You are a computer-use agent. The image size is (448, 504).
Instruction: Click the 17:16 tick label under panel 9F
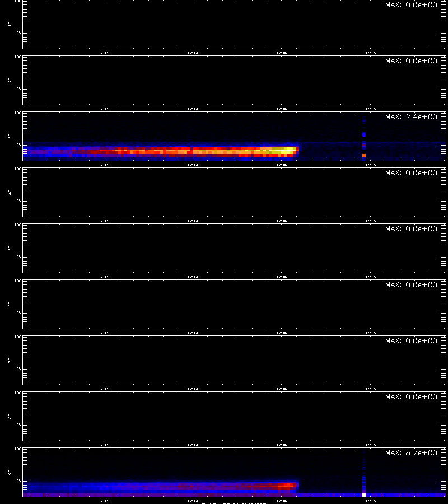(282, 501)
